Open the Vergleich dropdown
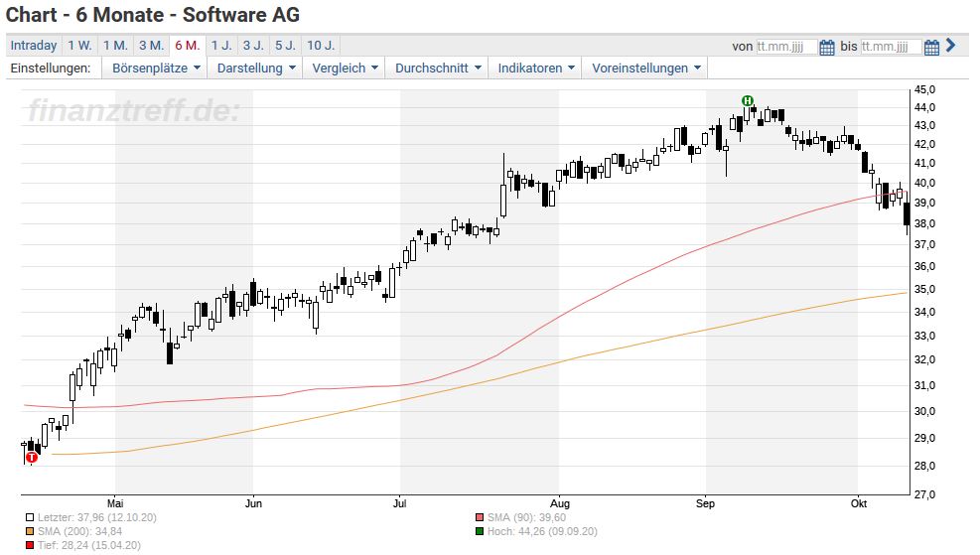The image size is (980, 555). [345, 69]
